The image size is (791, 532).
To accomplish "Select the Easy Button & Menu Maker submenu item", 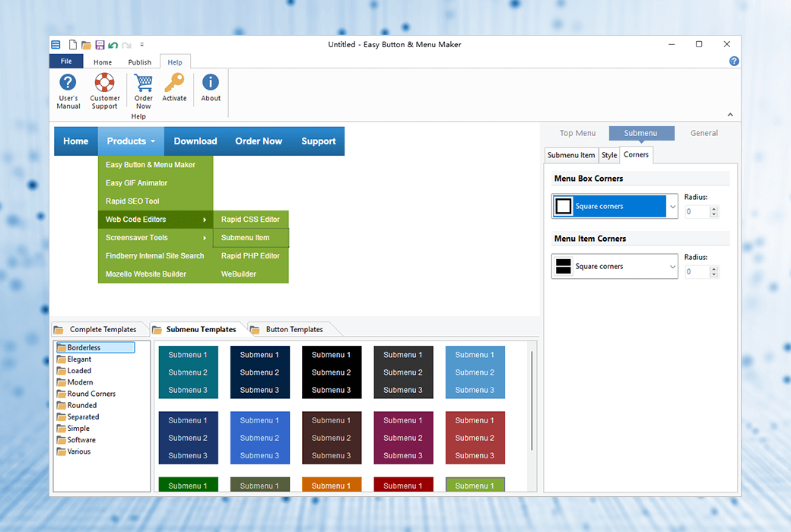I will tap(155, 165).
